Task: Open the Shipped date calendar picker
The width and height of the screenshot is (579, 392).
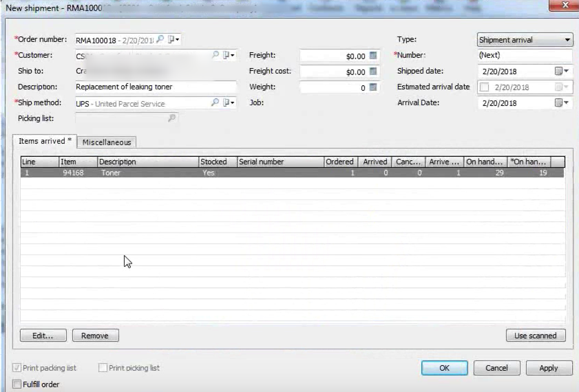Action: (562, 71)
